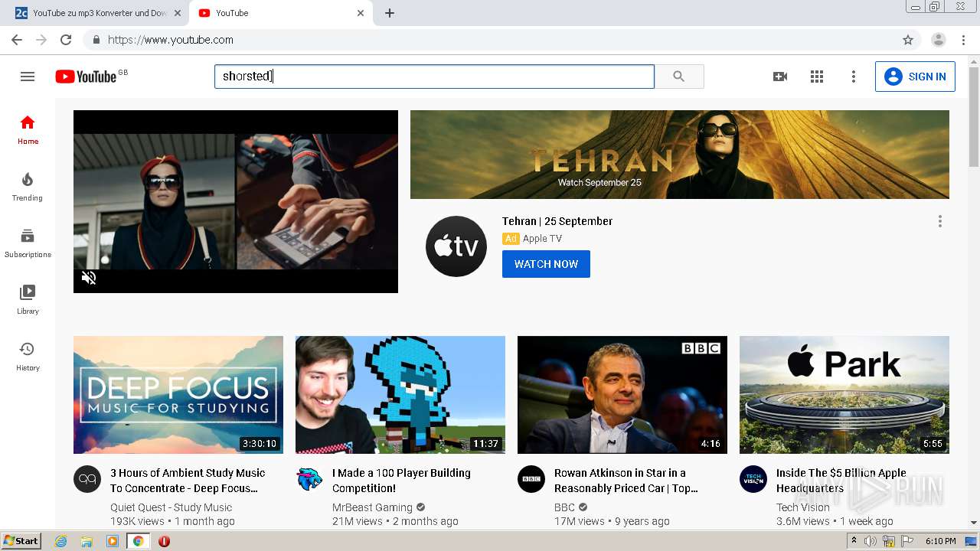Open the Opera icon in taskbar
This screenshot has height=551, width=980.
point(164,541)
